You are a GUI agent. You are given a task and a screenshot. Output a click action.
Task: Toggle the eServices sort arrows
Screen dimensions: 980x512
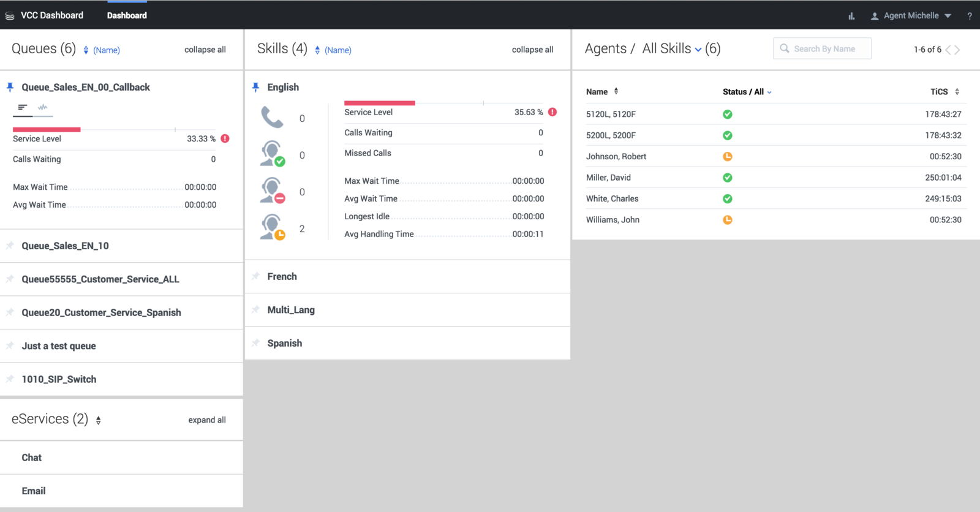pos(98,420)
